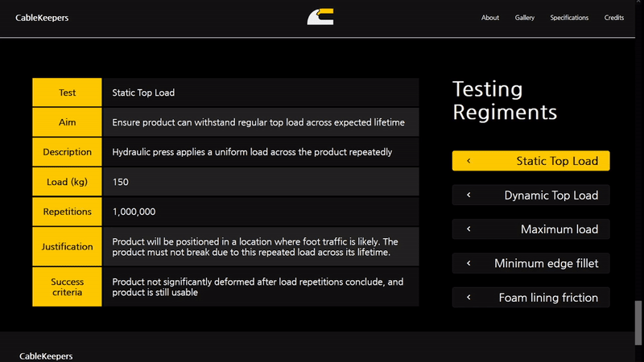Open the Gallery page
The width and height of the screenshot is (644, 362).
tap(524, 18)
